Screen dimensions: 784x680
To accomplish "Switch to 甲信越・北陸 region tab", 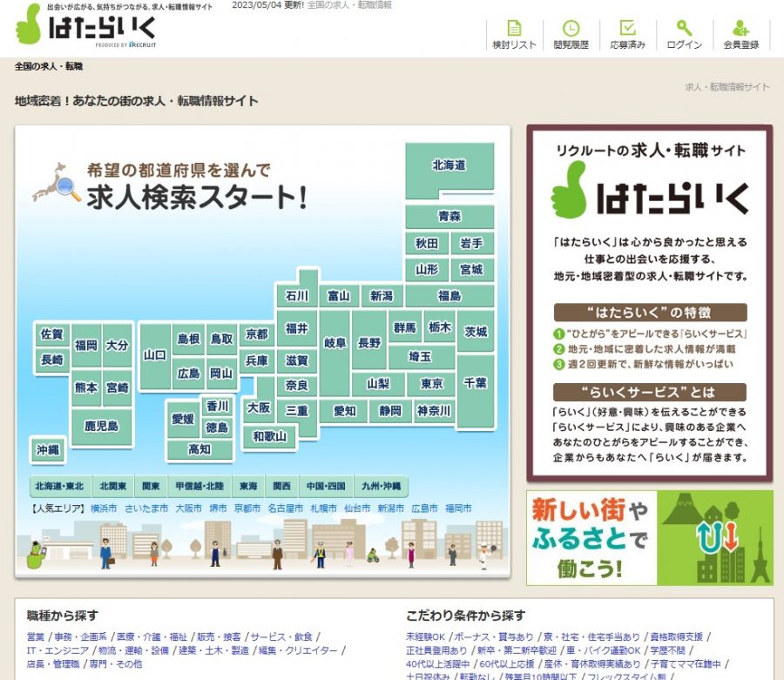I will click(x=199, y=486).
